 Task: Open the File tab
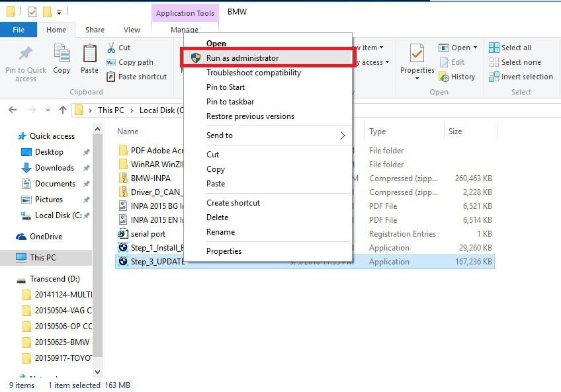tap(19, 30)
